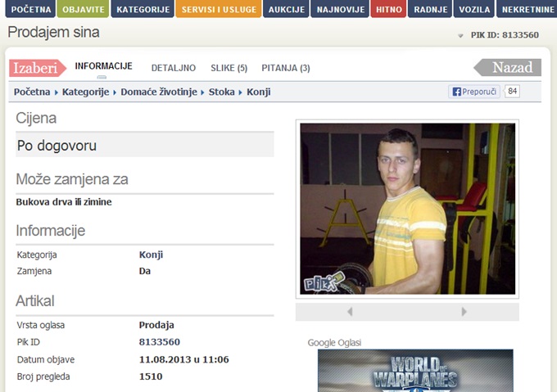Switch to the PITANJA (3) tab

click(286, 68)
